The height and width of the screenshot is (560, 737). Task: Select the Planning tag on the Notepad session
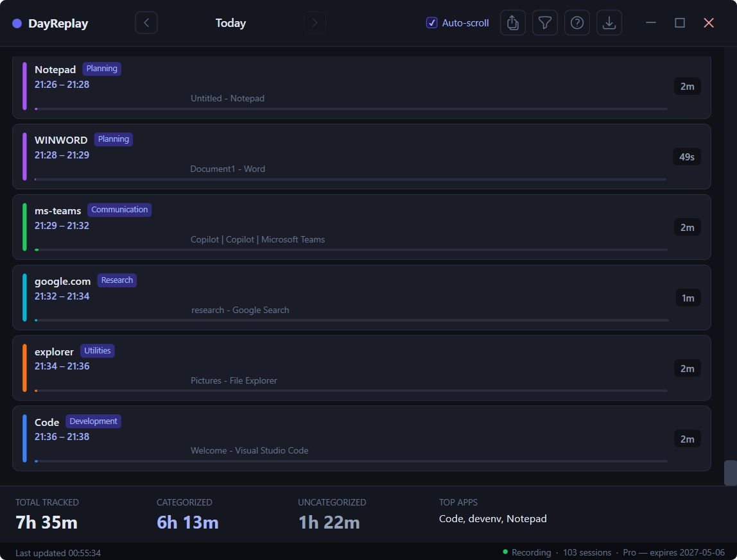pyautogui.click(x=101, y=69)
